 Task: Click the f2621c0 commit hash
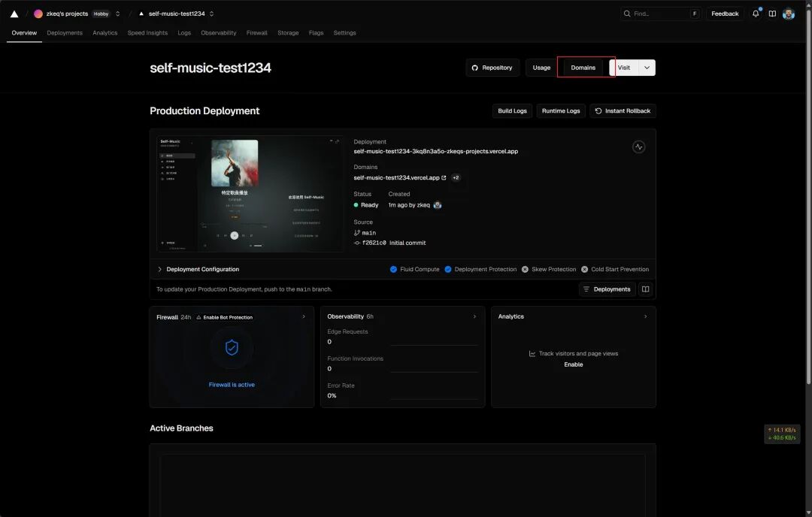tap(374, 243)
